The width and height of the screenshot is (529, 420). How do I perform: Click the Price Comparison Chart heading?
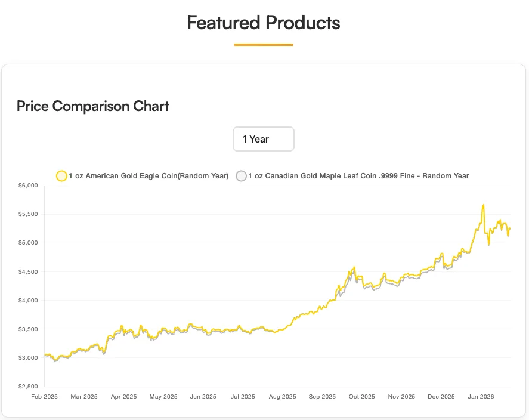click(x=92, y=106)
